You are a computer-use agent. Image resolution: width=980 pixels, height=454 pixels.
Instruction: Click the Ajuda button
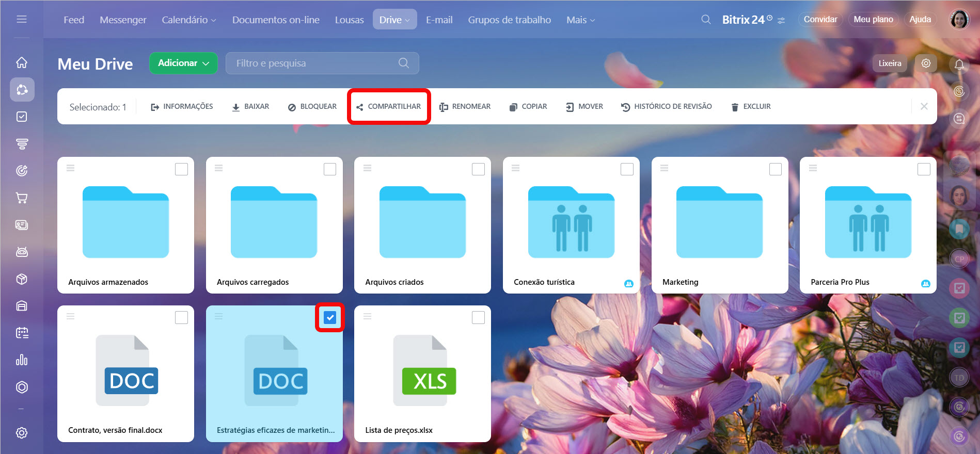(920, 20)
